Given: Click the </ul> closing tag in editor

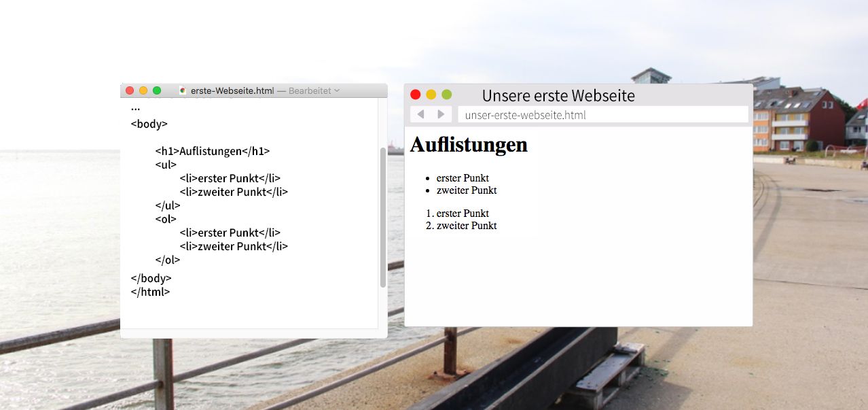Looking at the screenshot, I should pyautogui.click(x=168, y=205).
